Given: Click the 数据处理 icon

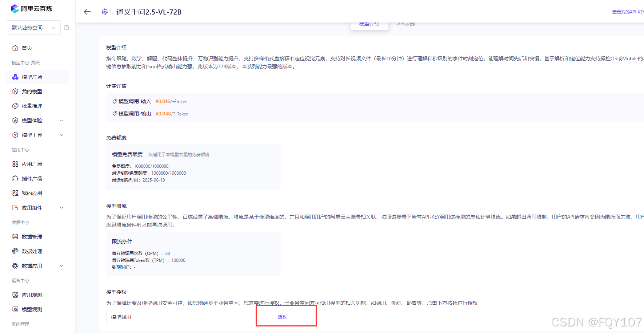Looking at the screenshot, I should pos(15,251).
